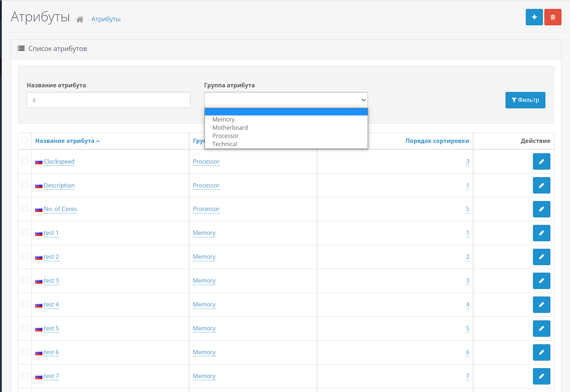The image size is (570, 392).
Task: Click Processor group in Clockspeed row
Action: click(x=206, y=161)
